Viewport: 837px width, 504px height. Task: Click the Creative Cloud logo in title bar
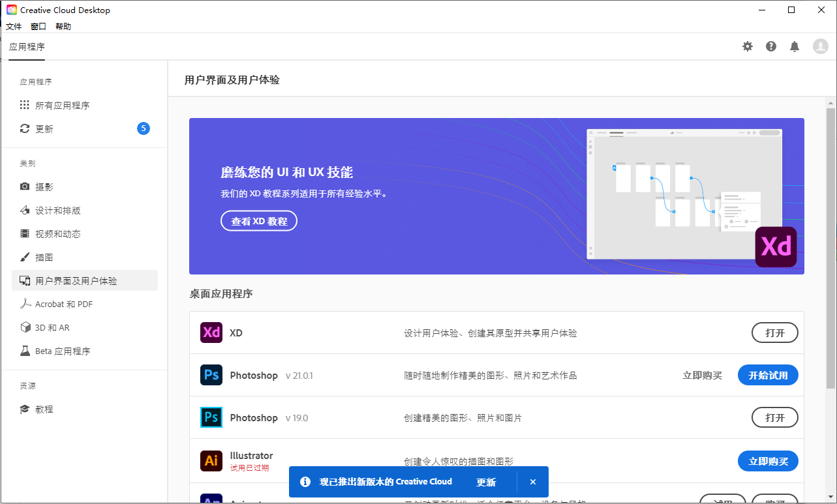(x=11, y=10)
